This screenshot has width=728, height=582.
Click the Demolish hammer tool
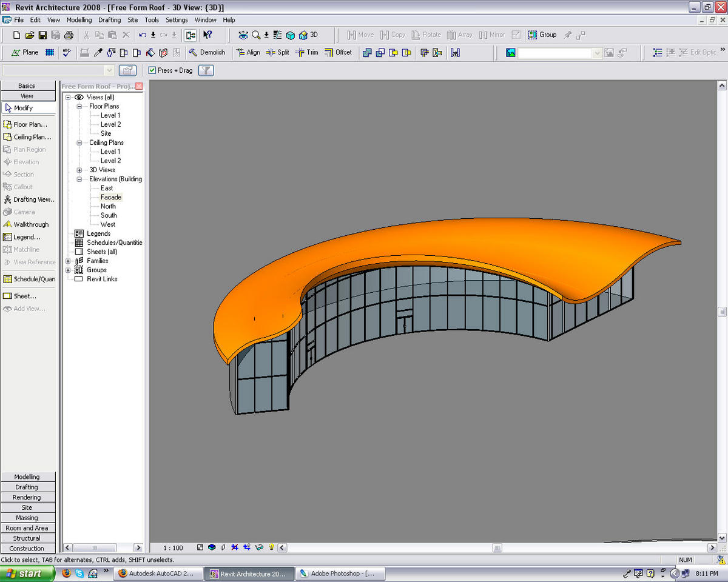(206, 53)
